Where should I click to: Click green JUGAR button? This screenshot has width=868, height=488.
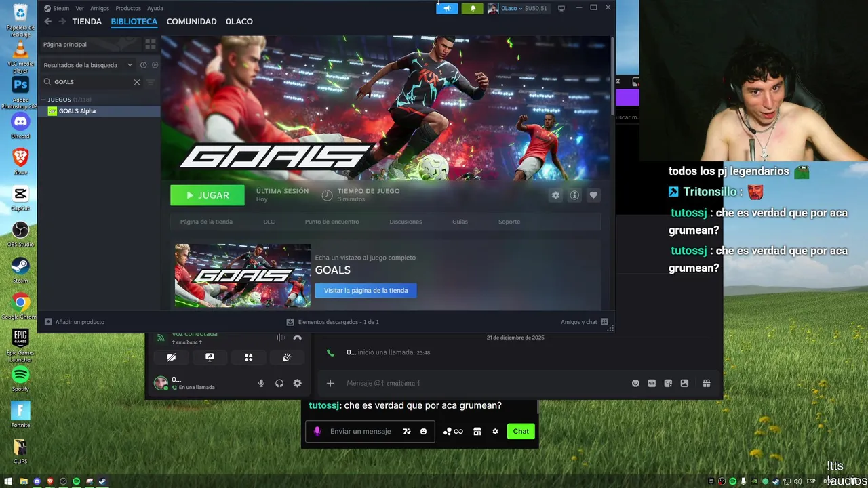pyautogui.click(x=208, y=195)
